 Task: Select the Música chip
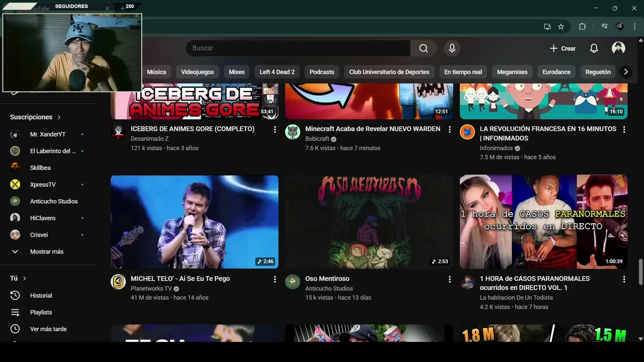click(156, 72)
